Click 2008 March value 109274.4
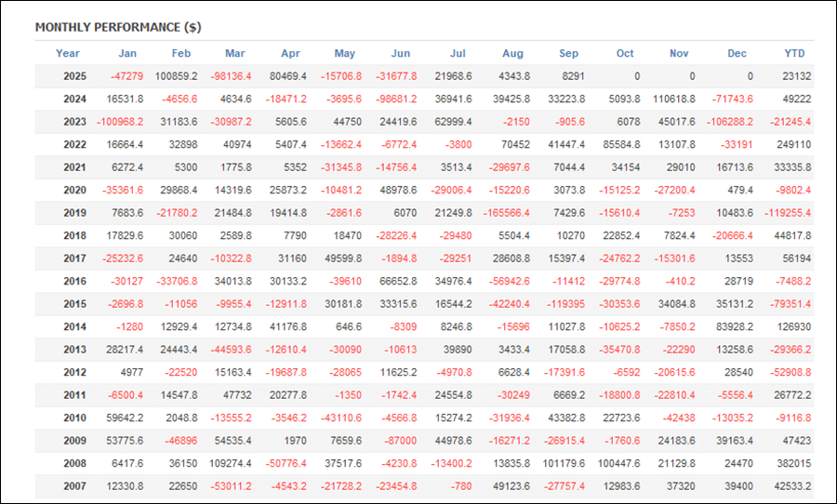The height and width of the screenshot is (504, 837). click(x=230, y=463)
